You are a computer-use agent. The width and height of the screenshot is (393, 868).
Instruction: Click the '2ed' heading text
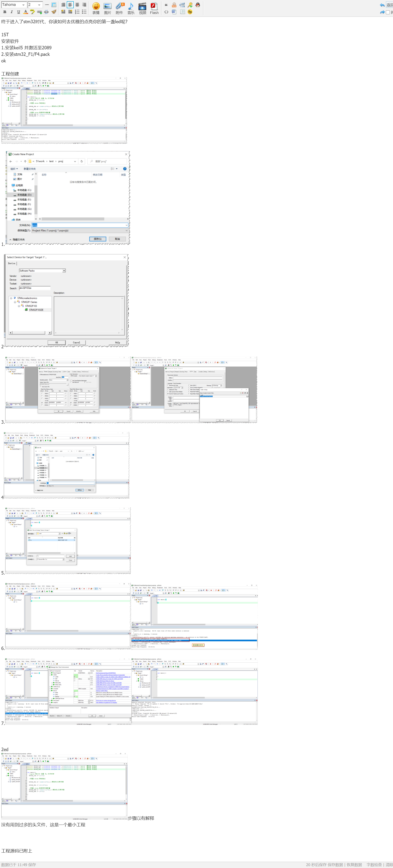tap(5, 749)
